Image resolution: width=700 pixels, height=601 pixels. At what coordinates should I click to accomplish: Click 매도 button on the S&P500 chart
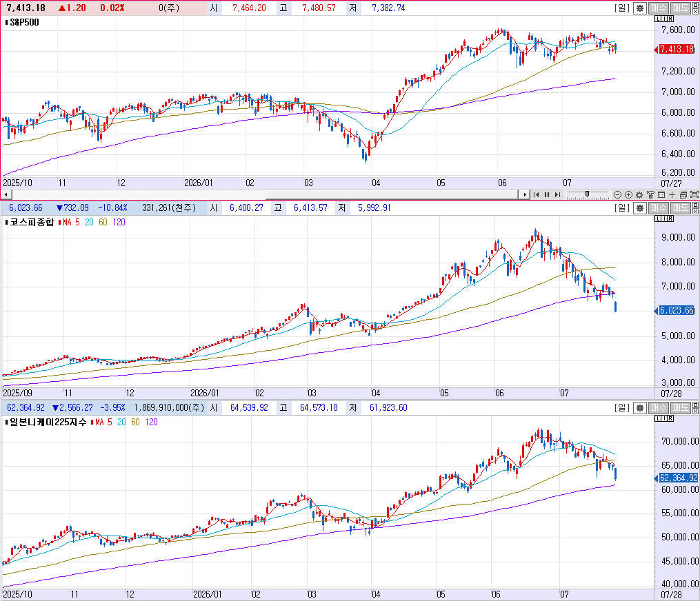click(x=681, y=8)
